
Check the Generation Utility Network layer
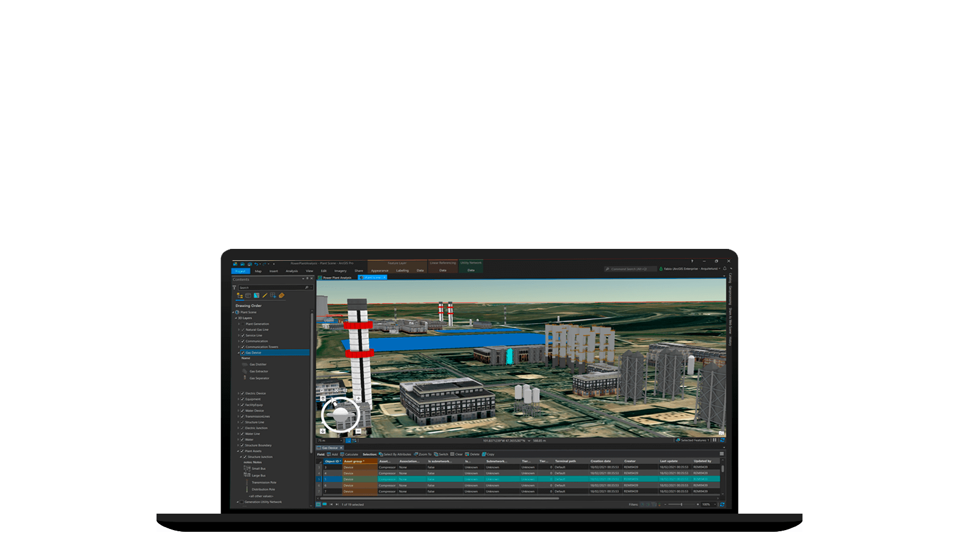tap(242, 502)
